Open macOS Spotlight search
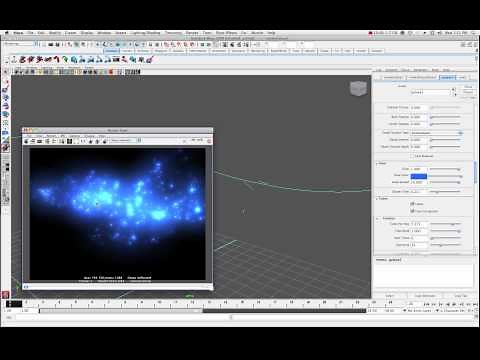 [474, 33]
